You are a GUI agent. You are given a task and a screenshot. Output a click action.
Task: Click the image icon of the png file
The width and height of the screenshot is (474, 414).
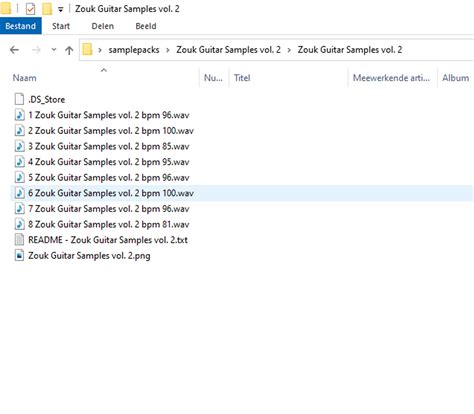[19, 255]
